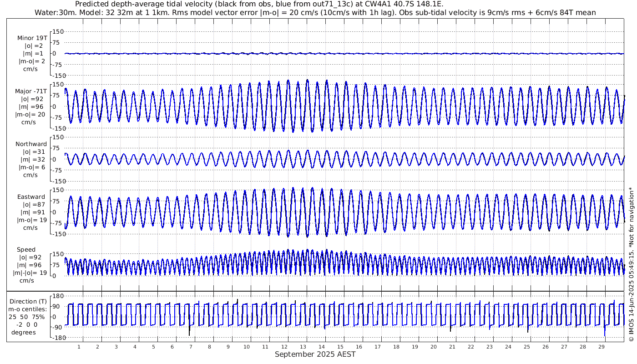This screenshot has width=637, height=364.
Task: Click the 'September 2025 AEST' x-axis label
Action: [315, 354]
